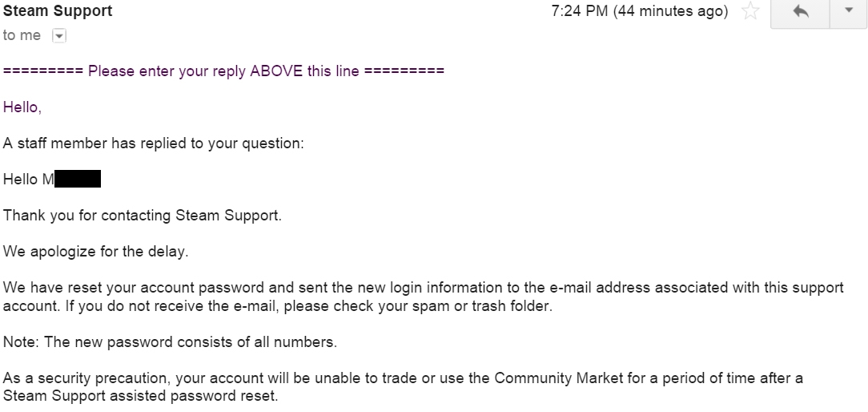Click the Reply arrow button
This screenshot has height=412, width=868.
tap(799, 12)
